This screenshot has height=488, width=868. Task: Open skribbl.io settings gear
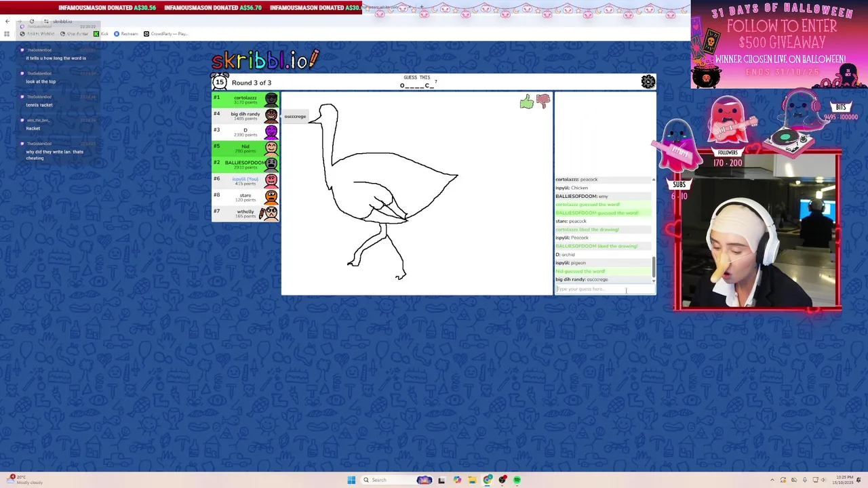[648, 82]
